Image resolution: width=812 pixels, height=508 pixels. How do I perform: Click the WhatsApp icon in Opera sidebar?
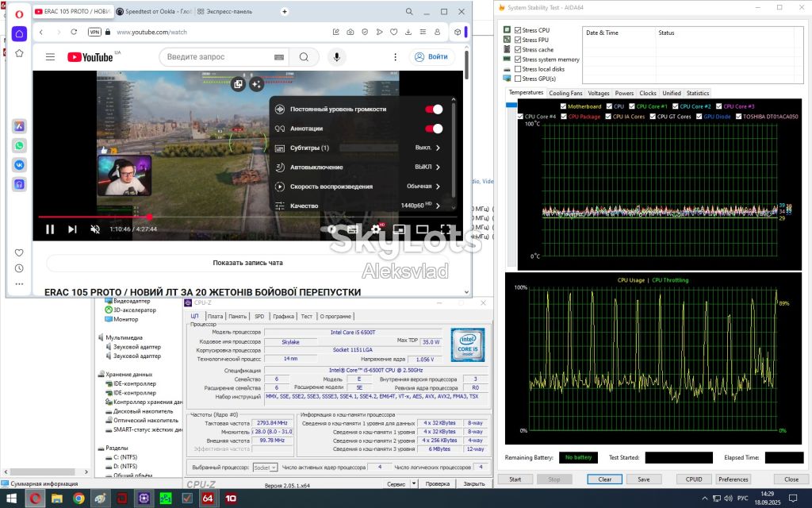(19, 146)
